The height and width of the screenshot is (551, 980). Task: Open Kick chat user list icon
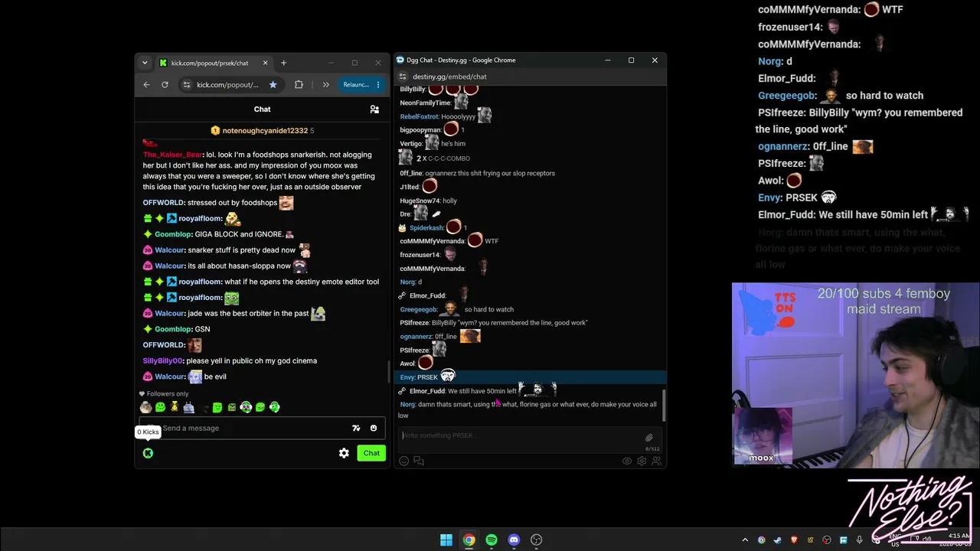[374, 109]
